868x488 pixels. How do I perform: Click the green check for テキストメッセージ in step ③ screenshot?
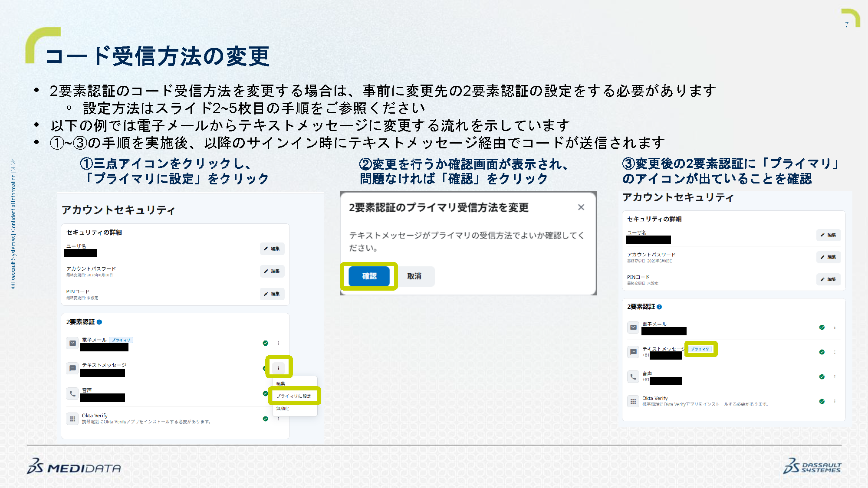pyautogui.click(x=822, y=352)
